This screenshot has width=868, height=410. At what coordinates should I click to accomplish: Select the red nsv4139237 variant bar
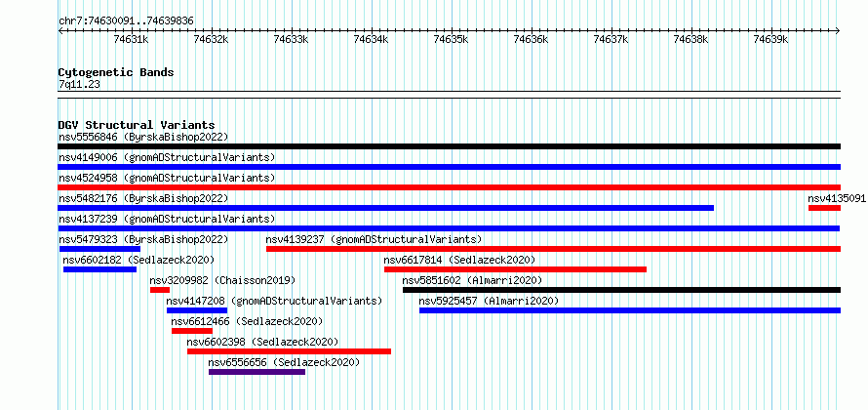[553, 249]
